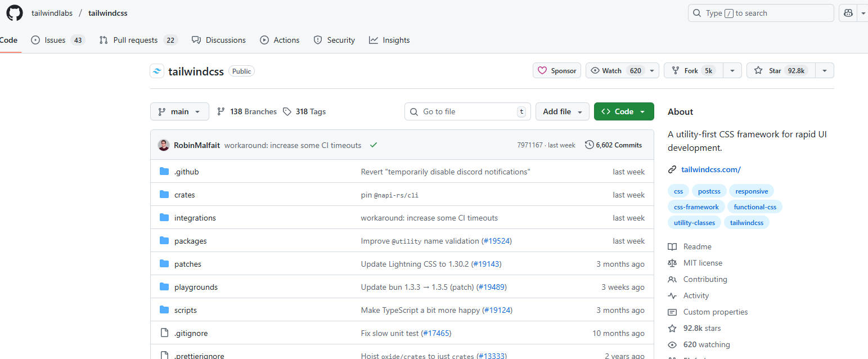View the 138 Branches link
Screen dimensions: 868x359
point(247,111)
